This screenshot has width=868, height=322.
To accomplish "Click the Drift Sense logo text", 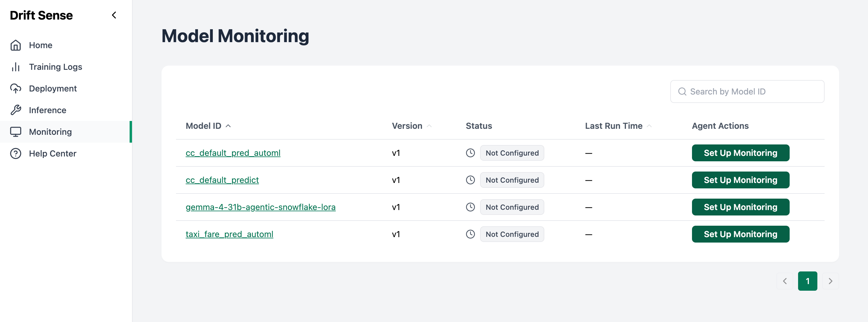I will pyautogui.click(x=41, y=15).
